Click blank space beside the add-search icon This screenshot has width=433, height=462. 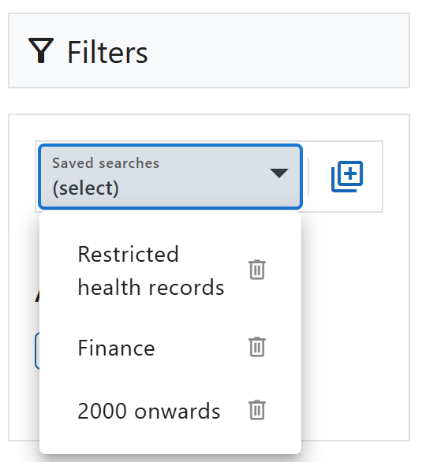click(x=373, y=177)
